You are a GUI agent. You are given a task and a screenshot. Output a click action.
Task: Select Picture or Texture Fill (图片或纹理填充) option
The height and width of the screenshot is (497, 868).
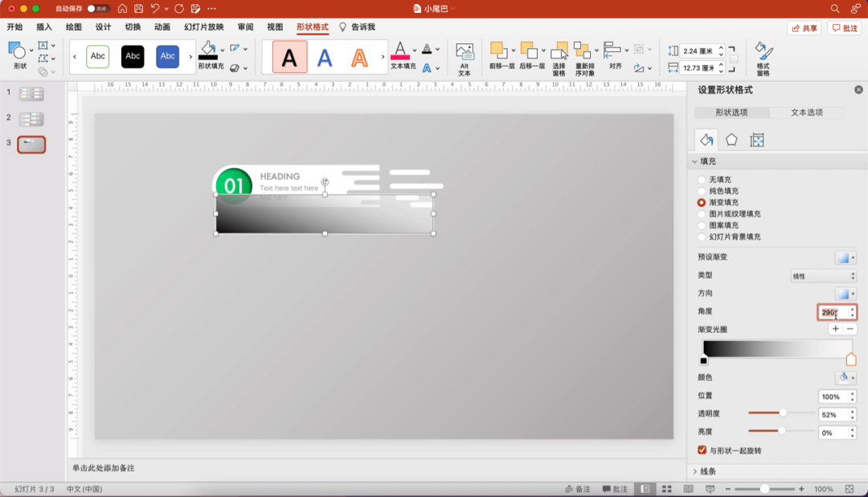click(x=702, y=214)
